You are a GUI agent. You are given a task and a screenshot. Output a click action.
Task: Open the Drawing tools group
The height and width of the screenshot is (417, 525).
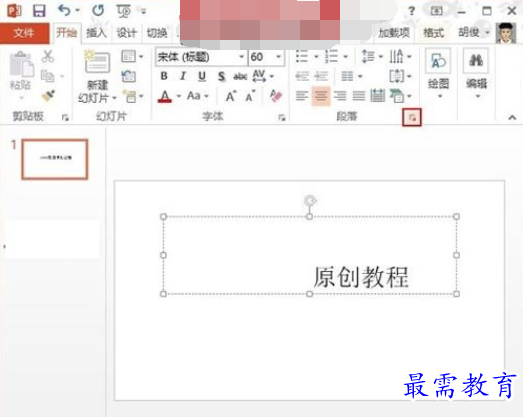coord(438,74)
